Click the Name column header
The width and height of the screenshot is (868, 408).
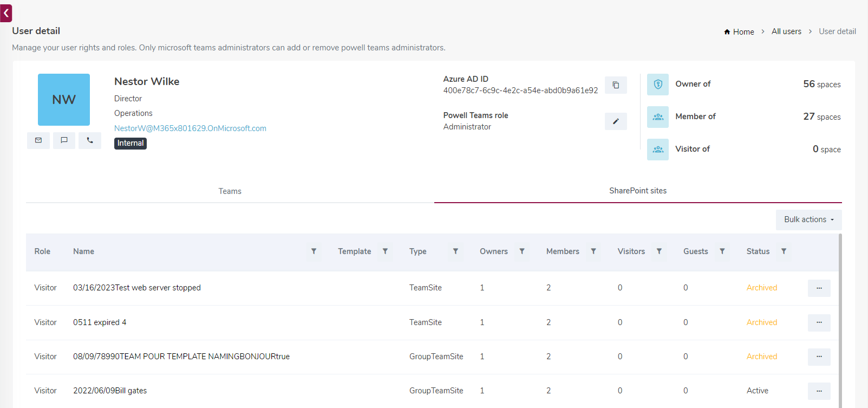tap(84, 251)
